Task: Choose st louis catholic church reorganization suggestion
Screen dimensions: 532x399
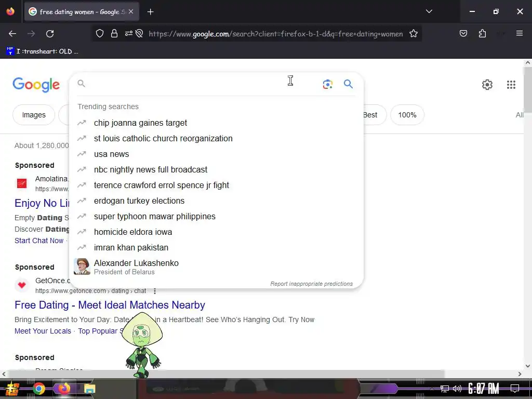Action: point(216,138)
